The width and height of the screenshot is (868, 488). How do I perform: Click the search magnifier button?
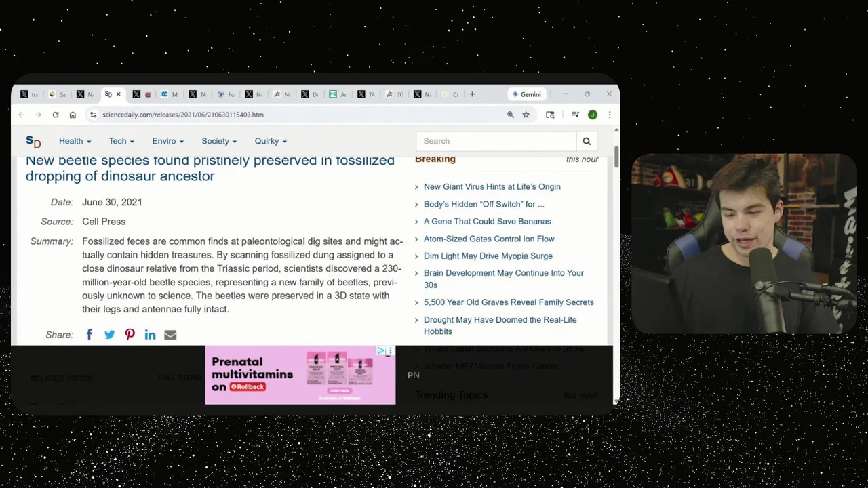point(587,141)
